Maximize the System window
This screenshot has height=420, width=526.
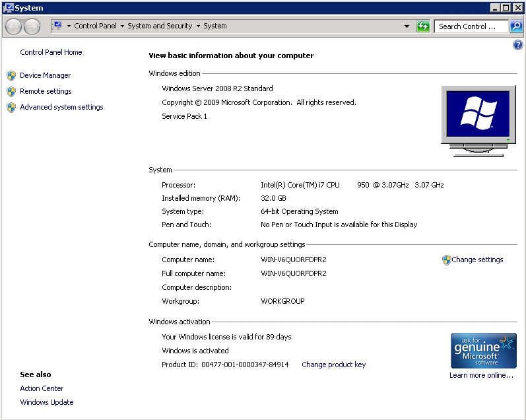[506, 8]
